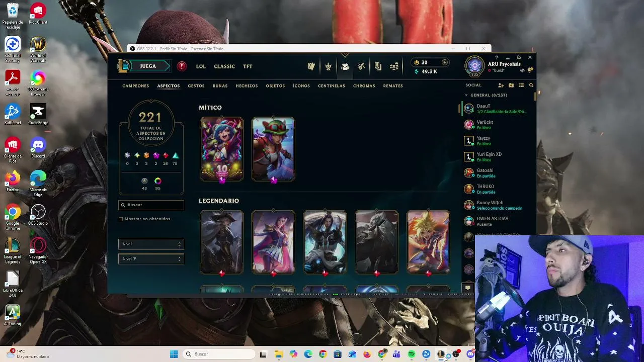Click the JUEGA play button
Image resolution: width=644 pixels, height=362 pixels.
point(148,66)
